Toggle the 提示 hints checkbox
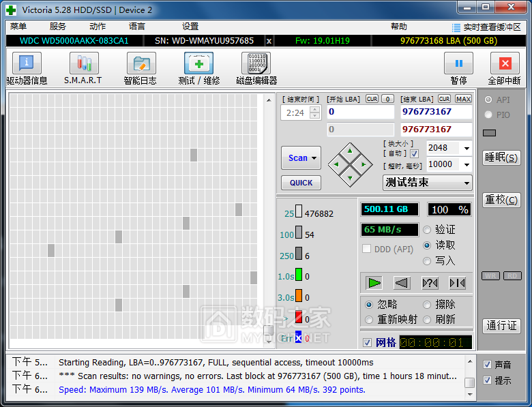 coord(487,380)
